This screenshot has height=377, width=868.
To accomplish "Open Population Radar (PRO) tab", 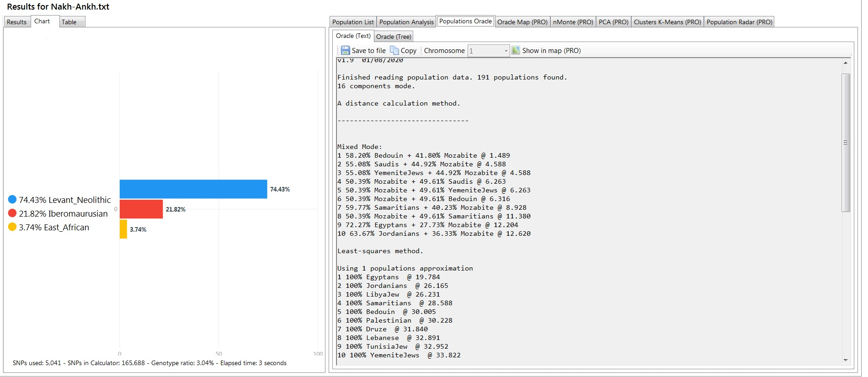I will (x=739, y=22).
